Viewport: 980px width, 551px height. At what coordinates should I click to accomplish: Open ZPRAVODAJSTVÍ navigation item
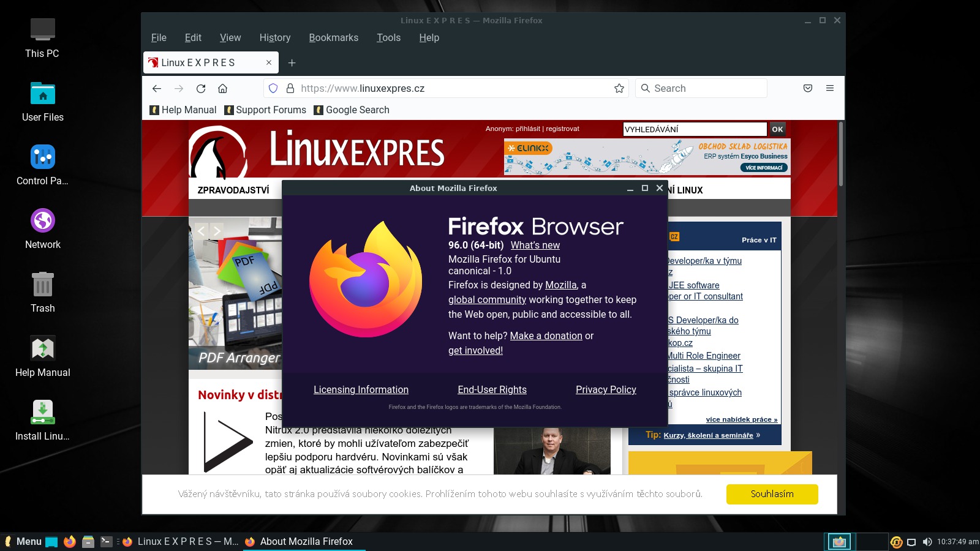[233, 190]
